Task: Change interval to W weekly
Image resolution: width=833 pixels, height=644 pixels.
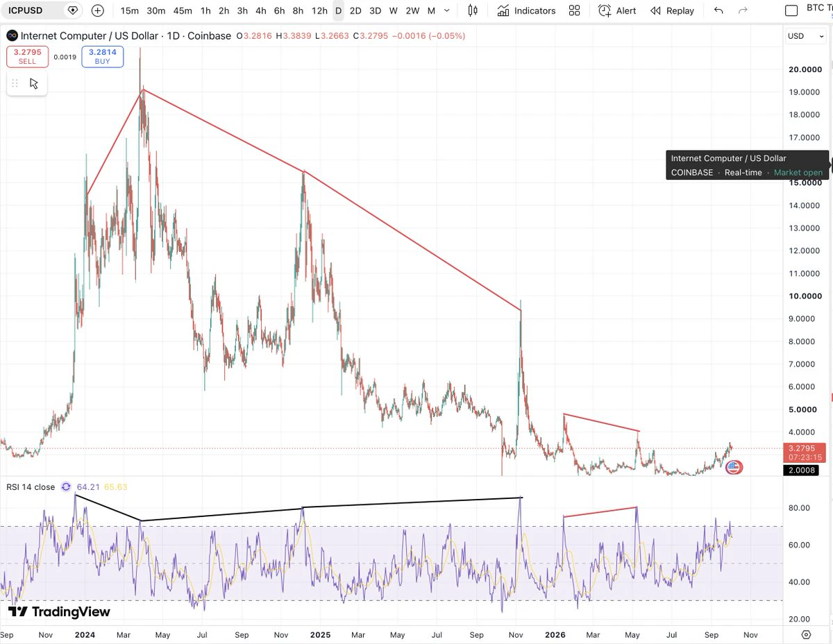Action: (x=394, y=10)
